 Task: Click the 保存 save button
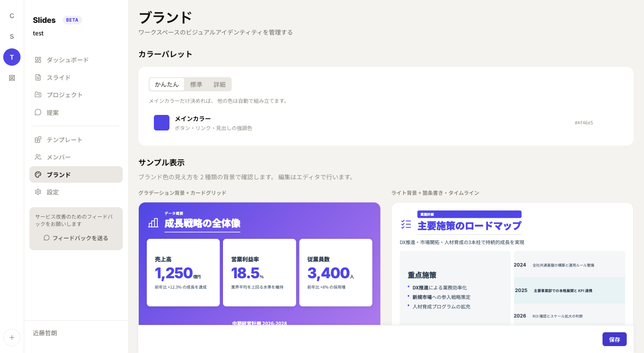click(614, 339)
